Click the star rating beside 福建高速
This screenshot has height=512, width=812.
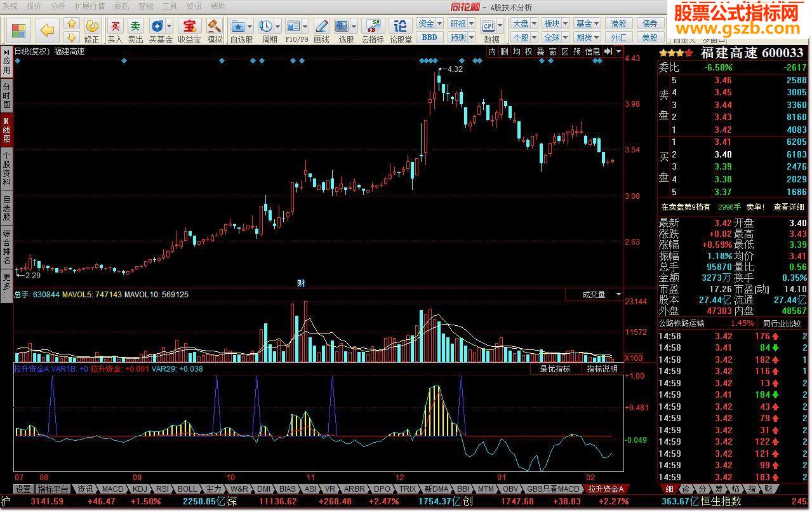(677, 53)
